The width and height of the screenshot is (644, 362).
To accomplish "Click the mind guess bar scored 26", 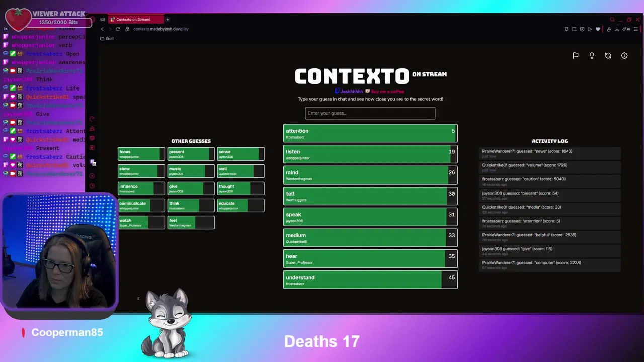I will point(370,175).
